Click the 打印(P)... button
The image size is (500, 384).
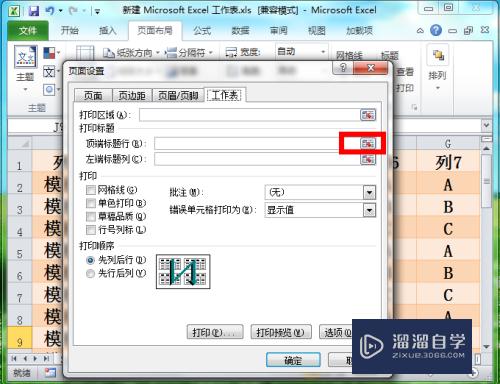click(x=215, y=332)
